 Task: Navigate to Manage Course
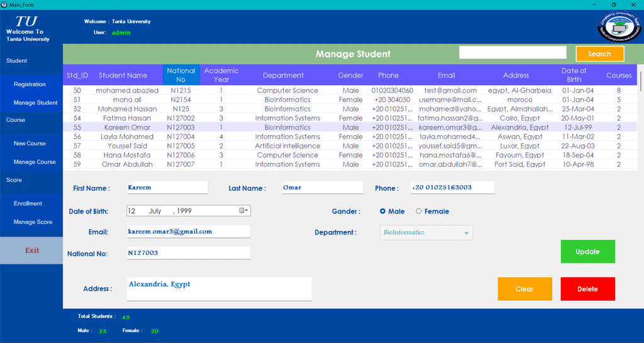click(x=35, y=162)
